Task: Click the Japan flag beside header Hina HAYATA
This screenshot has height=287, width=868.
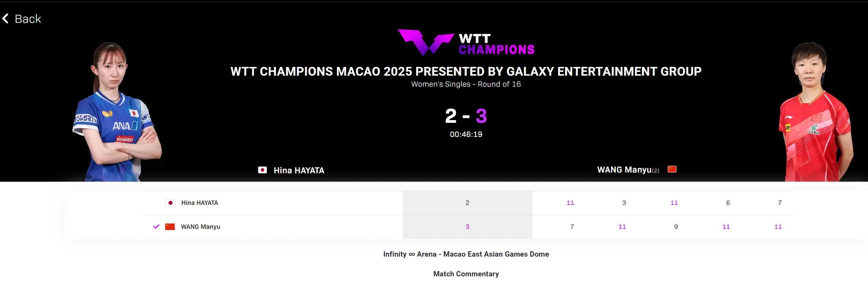Action: point(262,170)
